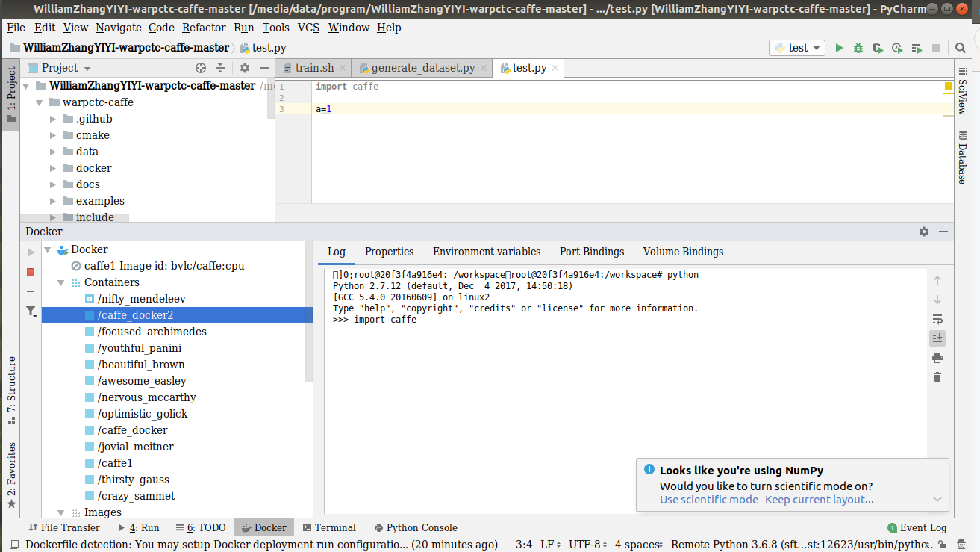Open the Profiler run icon
Screen dimensions: 980x552
(x=896, y=47)
